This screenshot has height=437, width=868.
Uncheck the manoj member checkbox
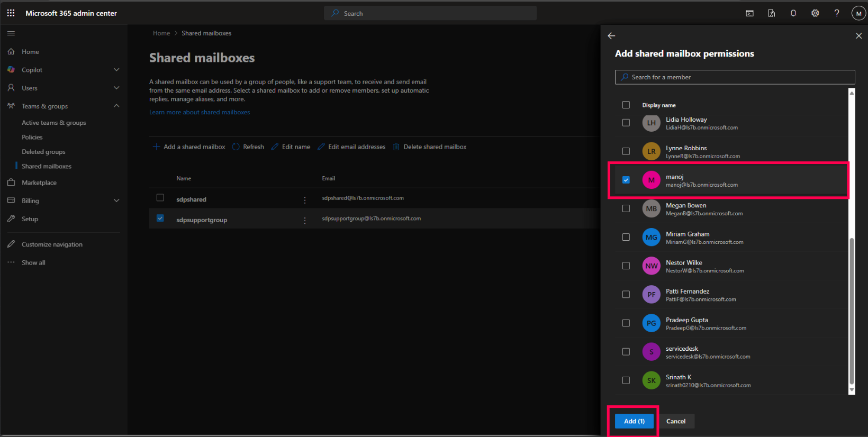click(626, 180)
